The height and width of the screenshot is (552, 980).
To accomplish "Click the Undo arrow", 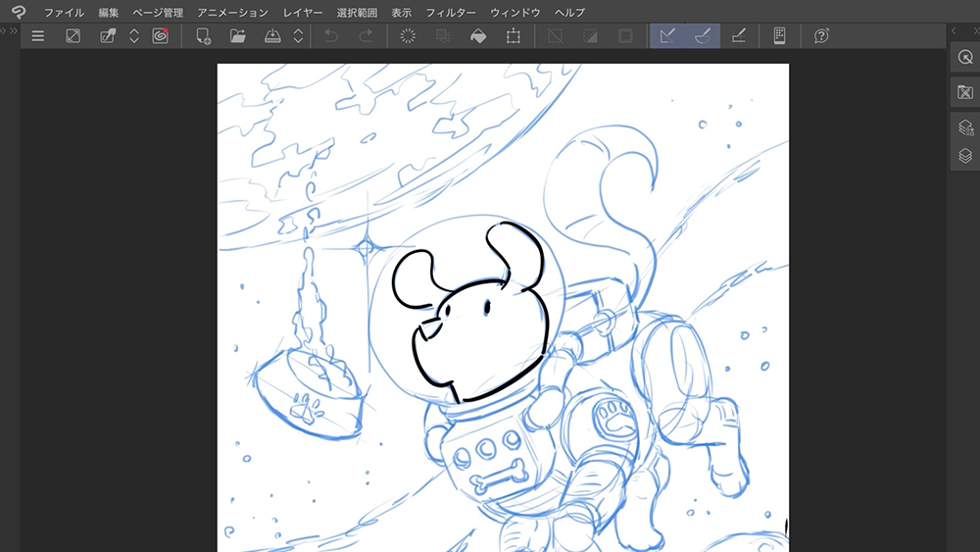I will tap(331, 36).
